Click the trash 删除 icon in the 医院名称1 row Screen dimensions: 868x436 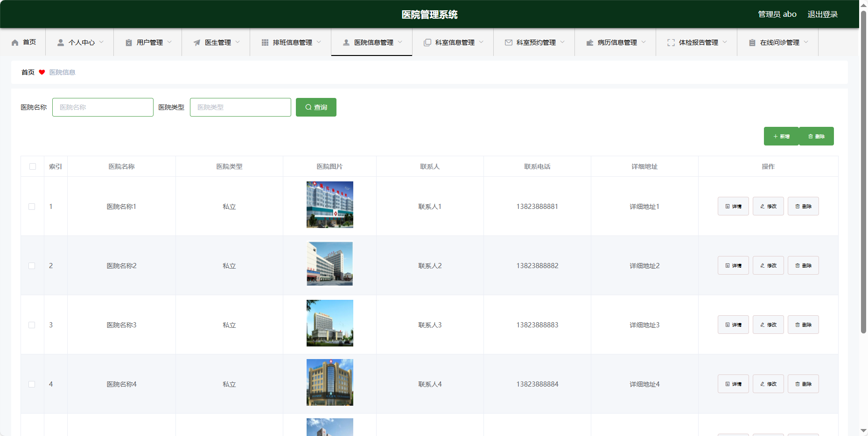[798, 207]
